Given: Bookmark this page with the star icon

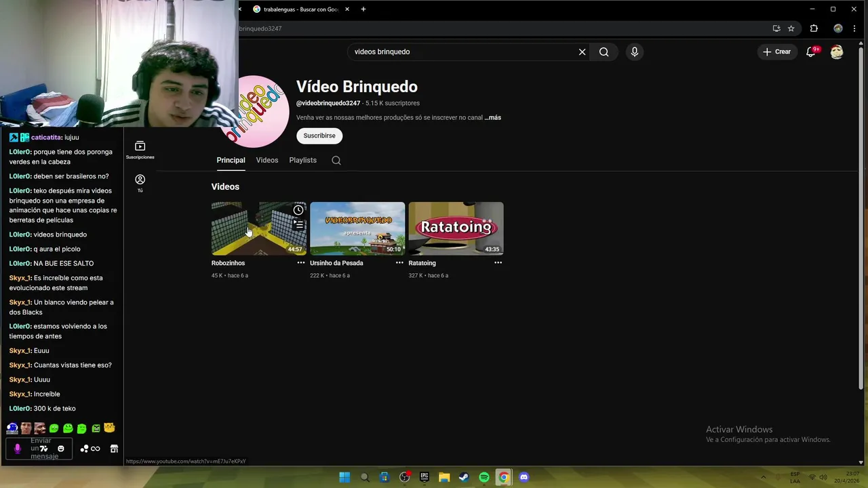Looking at the screenshot, I should 791,28.
